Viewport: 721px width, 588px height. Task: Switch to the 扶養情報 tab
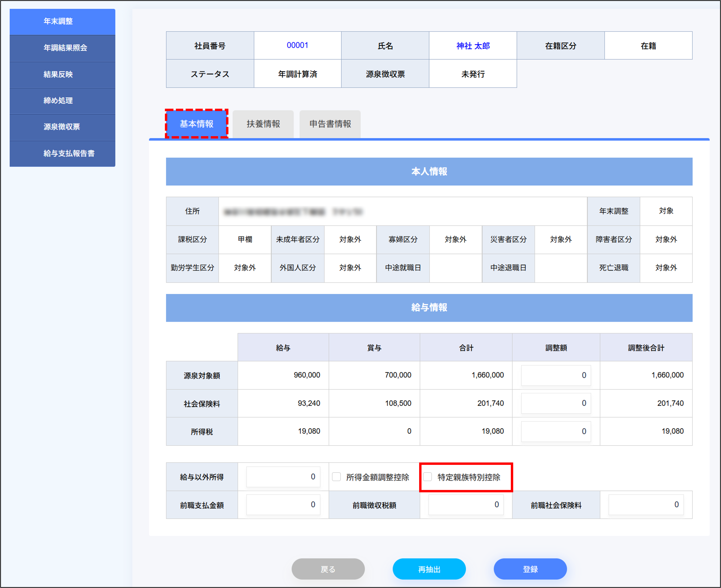click(263, 124)
